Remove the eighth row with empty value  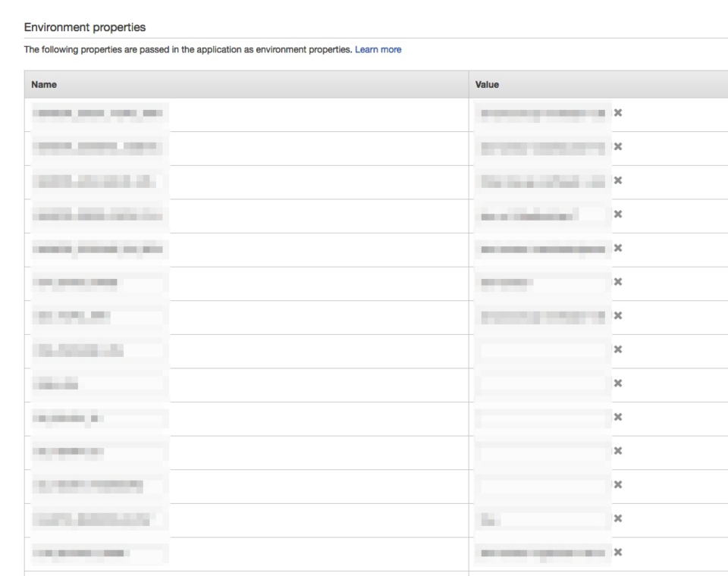[618, 349]
